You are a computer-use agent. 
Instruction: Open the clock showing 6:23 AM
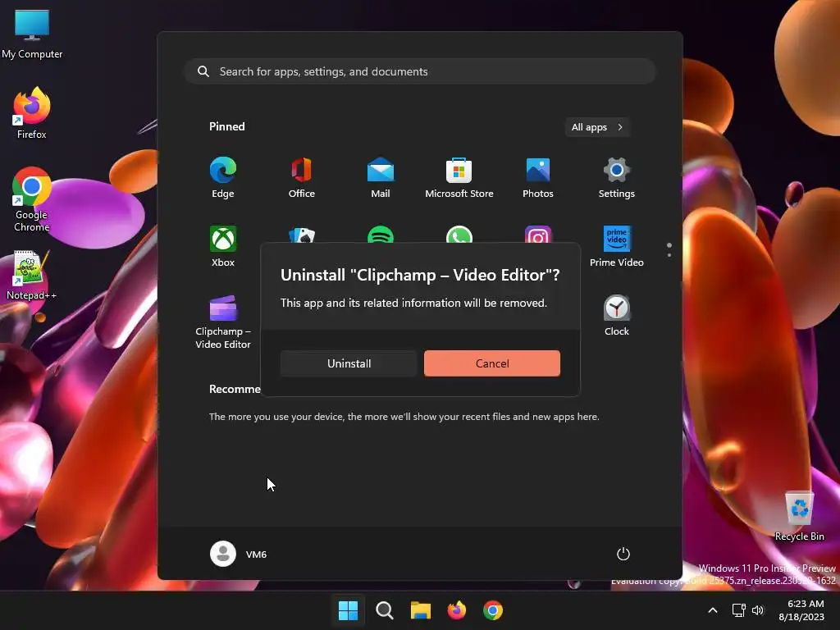tap(801, 610)
